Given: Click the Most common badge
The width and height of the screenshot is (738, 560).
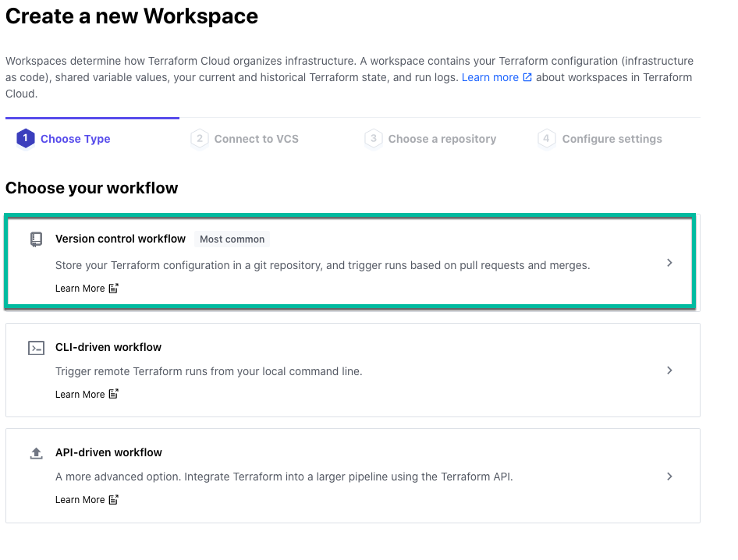Looking at the screenshot, I should pos(232,239).
